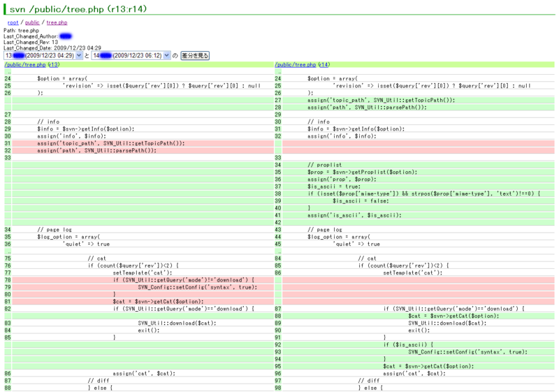Click line 97 // diff in r14
559x392 pixels.
pos(369,381)
